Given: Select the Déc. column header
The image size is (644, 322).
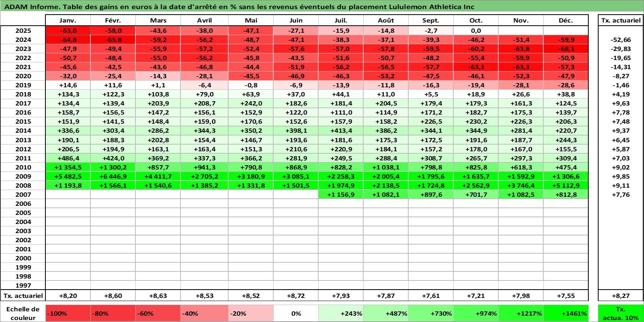Looking at the screenshot, I should [566, 21].
